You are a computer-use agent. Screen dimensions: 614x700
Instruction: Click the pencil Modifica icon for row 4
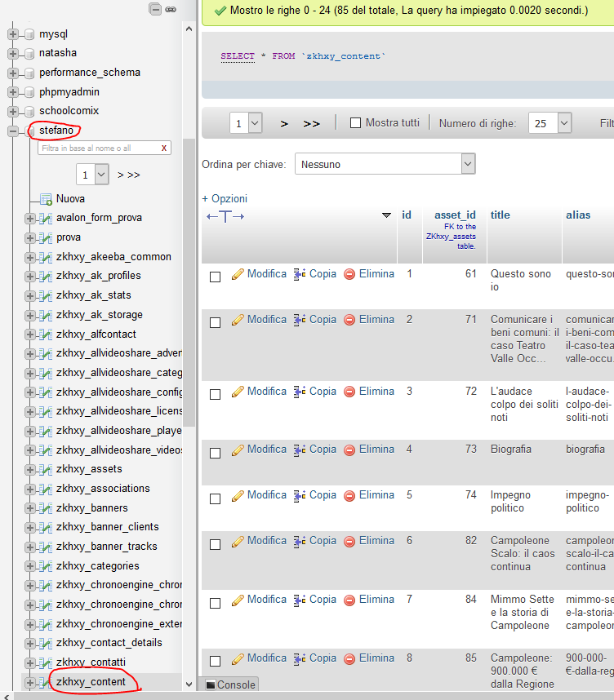click(238, 450)
